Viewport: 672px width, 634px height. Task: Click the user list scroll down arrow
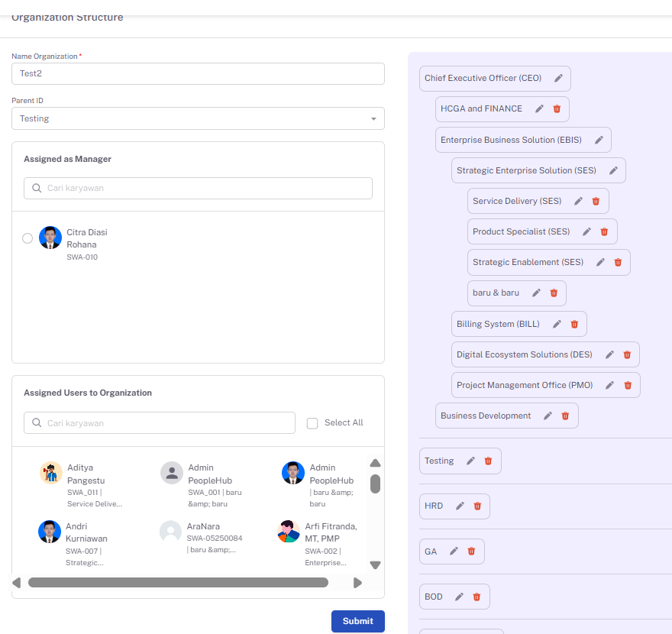point(376,565)
